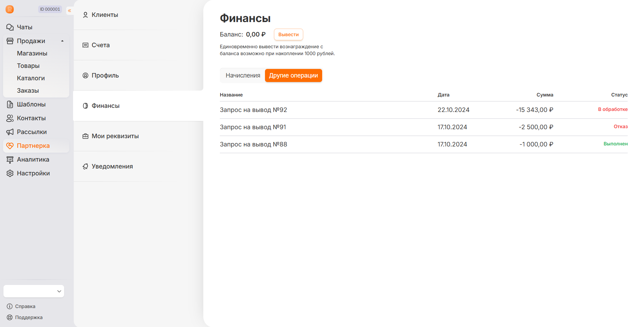
Task: Click the Финансы page heading
Action: (x=245, y=18)
